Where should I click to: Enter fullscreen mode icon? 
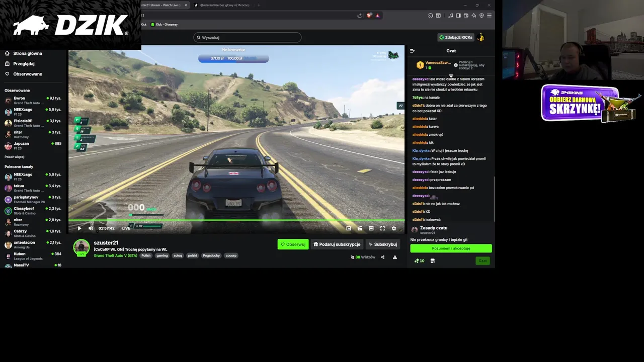point(382,228)
